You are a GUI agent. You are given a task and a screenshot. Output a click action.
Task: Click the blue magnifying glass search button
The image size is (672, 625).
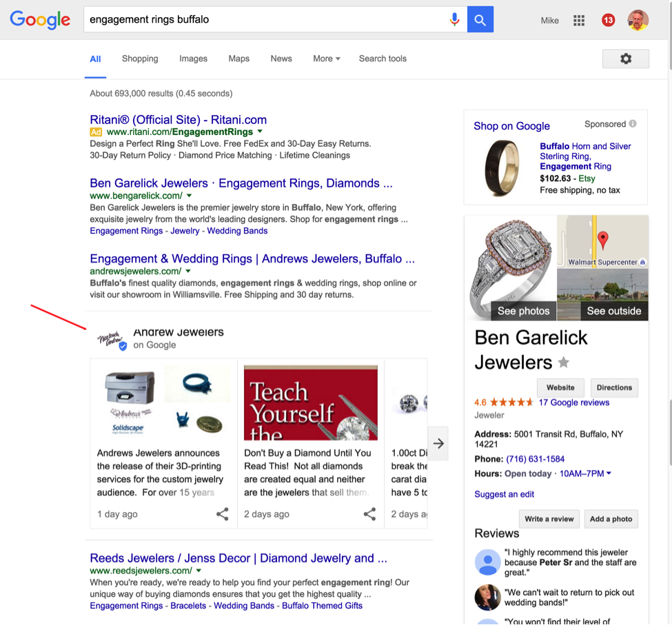tap(480, 20)
